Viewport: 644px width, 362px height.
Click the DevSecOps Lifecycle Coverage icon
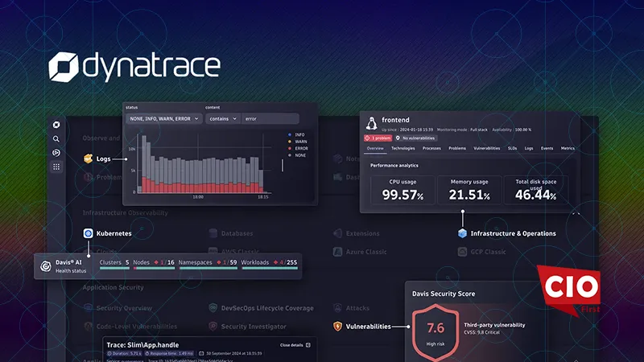click(213, 308)
